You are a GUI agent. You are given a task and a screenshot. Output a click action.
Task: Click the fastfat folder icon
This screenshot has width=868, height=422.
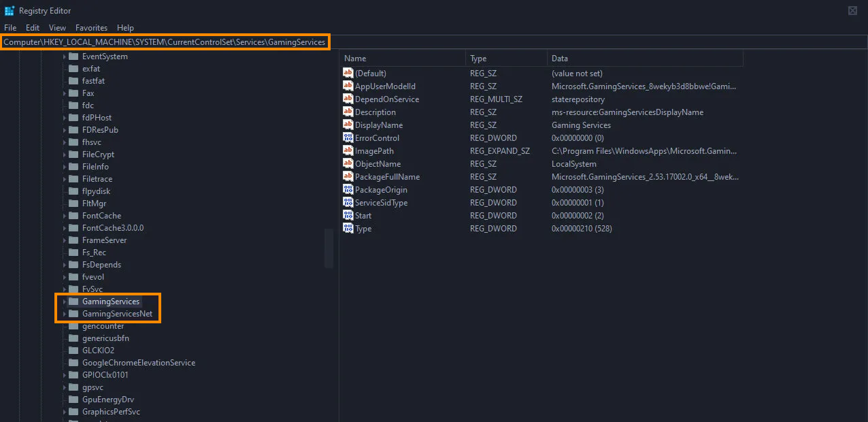pyautogui.click(x=73, y=81)
